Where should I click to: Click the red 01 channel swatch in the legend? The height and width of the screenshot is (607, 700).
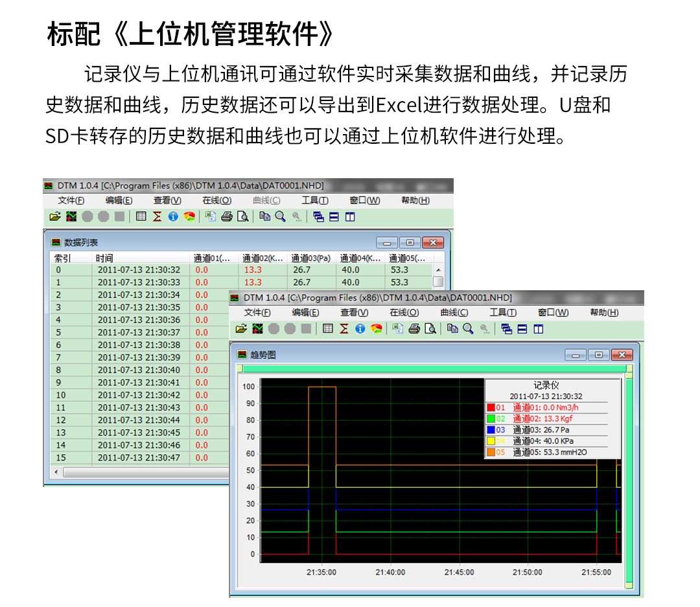(491, 407)
